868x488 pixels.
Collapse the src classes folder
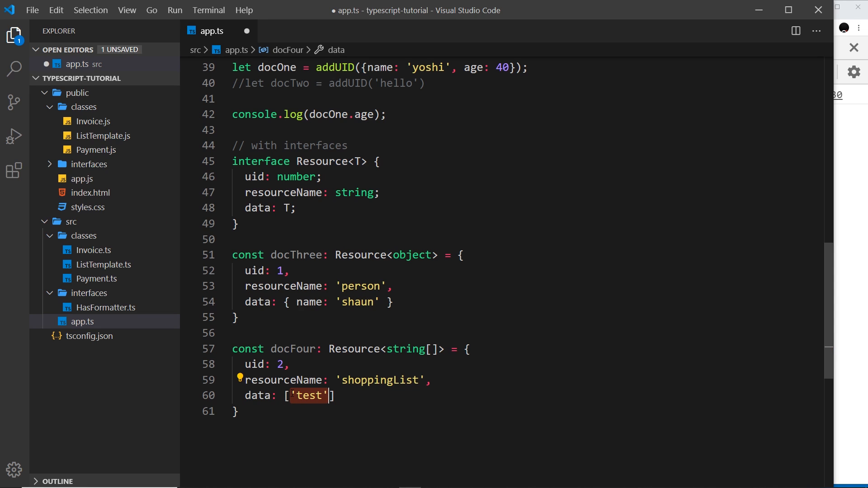[x=50, y=236]
